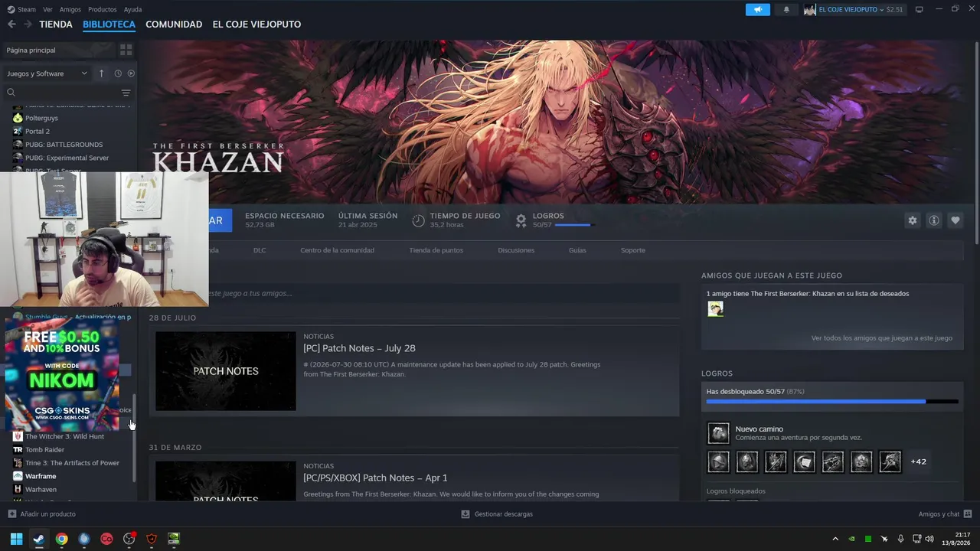Viewport: 980px width, 551px height.
Task: Click the profile avatar picture
Action: (x=810, y=9)
